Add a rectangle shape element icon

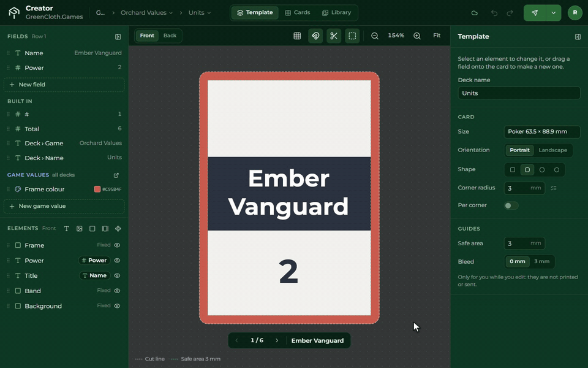(92, 229)
